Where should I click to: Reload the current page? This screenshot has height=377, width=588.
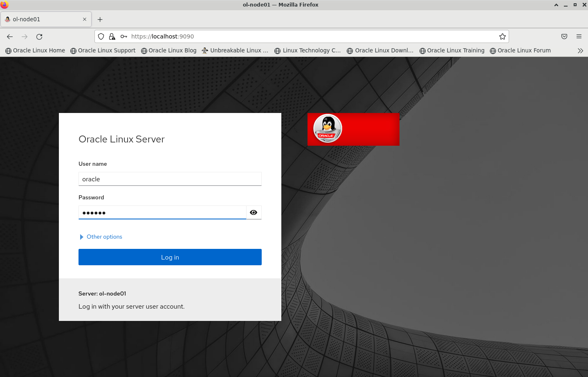click(x=39, y=36)
